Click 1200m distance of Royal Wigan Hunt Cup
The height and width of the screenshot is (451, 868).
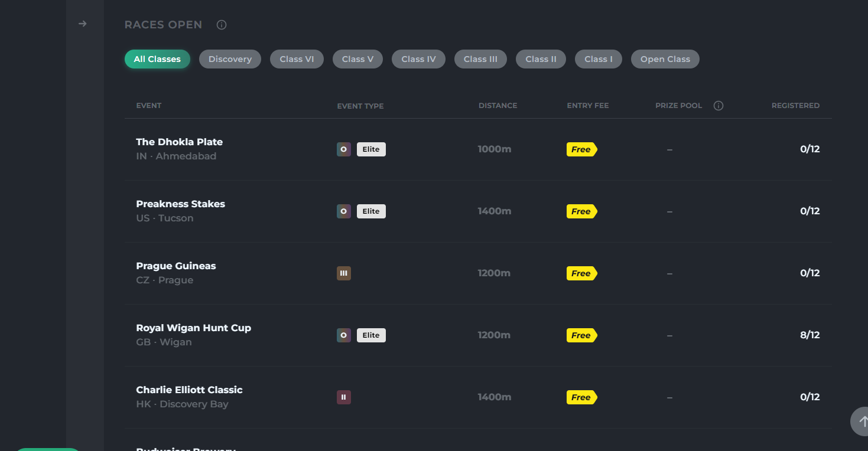coord(495,335)
